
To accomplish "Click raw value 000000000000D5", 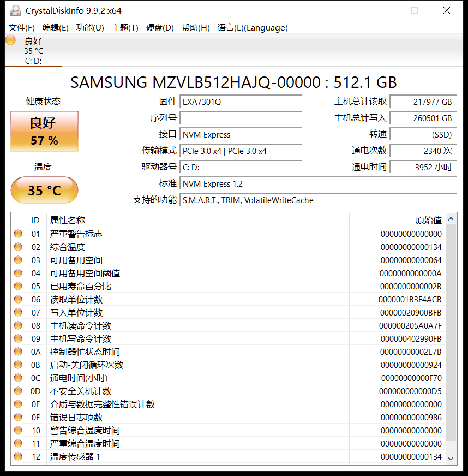I will tap(410, 391).
